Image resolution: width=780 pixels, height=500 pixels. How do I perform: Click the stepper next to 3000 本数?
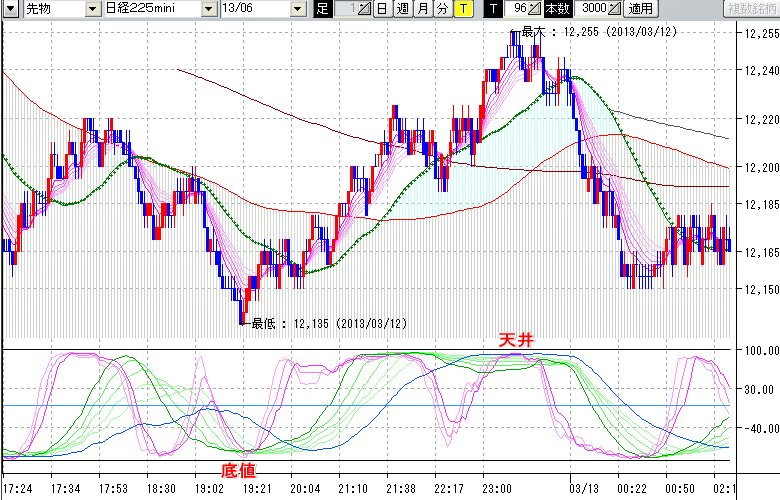pyautogui.click(x=613, y=9)
